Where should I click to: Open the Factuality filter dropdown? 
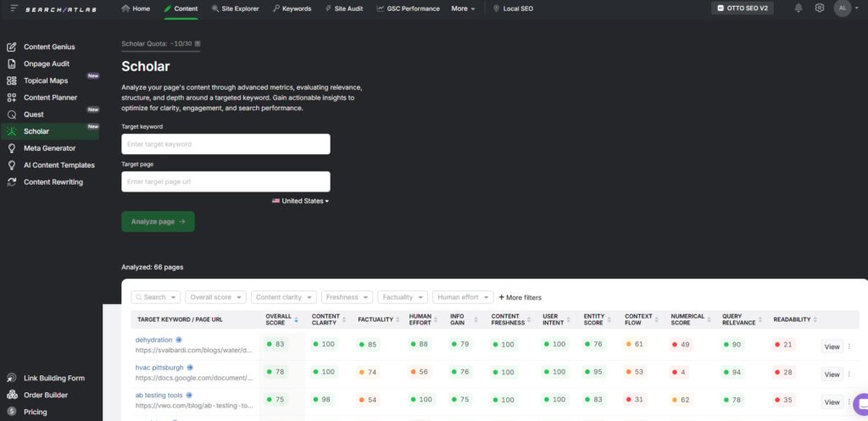(x=403, y=297)
